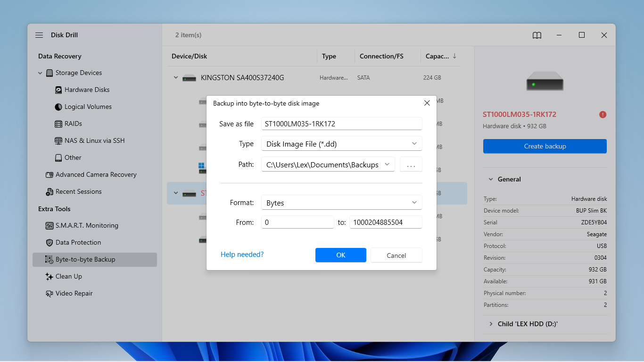
Task: Click the NAS & Linux via SSH icon
Action: 58,141
